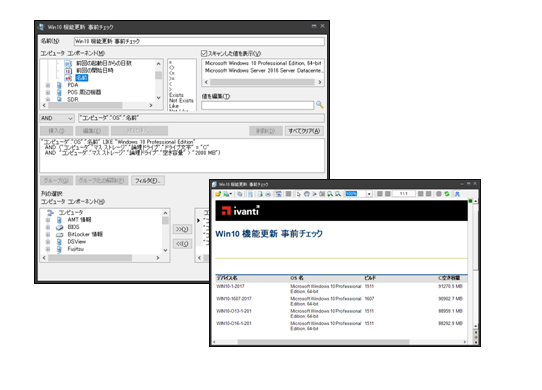Image resolution: width=542 pixels, height=390 pixels.
Task: Click the report horizontal scrollbar
Action: tap(340, 342)
